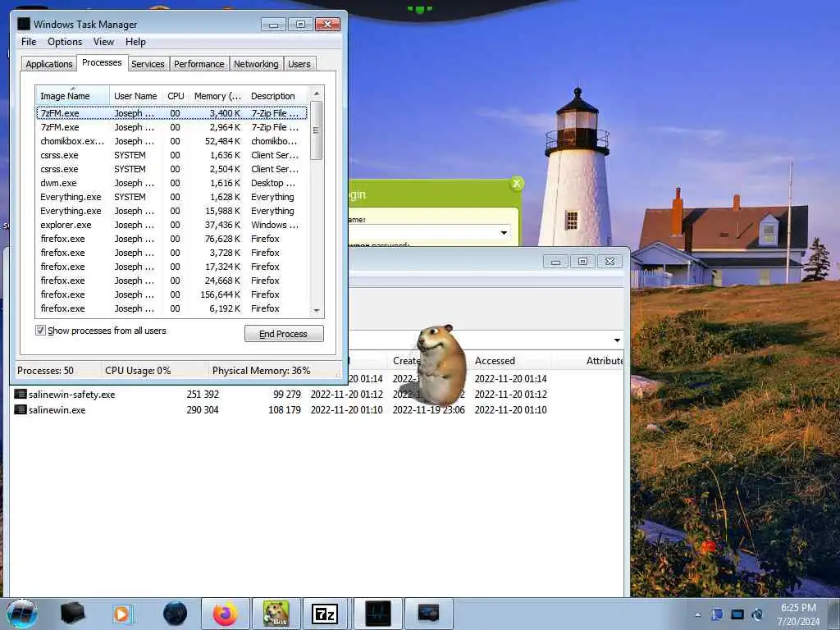Image resolution: width=840 pixels, height=630 pixels.
Task: Select Everything.exe run by SYSTEM
Action: pyautogui.click(x=171, y=197)
